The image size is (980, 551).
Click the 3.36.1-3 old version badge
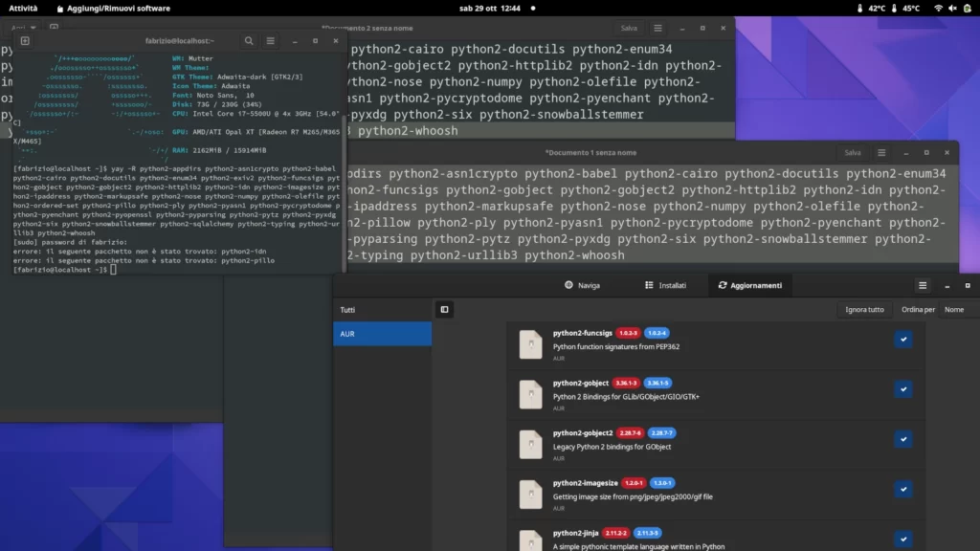coord(626,383)
